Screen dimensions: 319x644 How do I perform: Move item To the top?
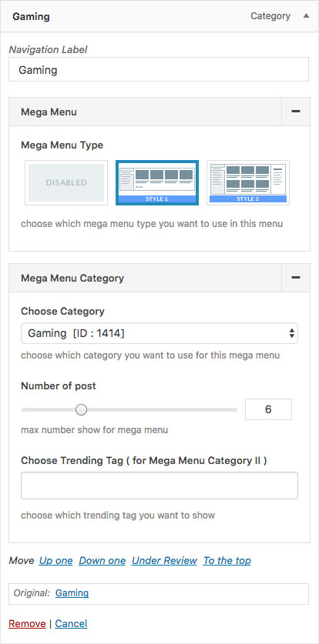(227, 561)
